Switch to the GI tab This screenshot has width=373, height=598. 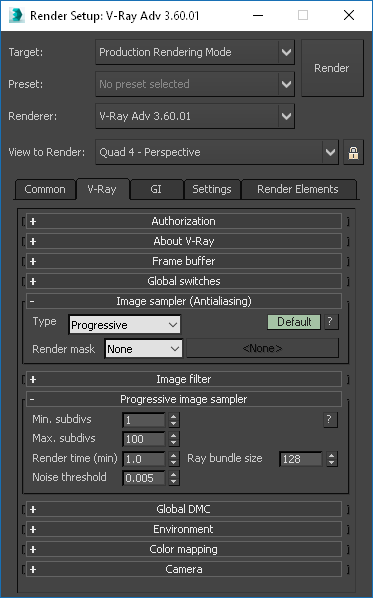[156, 189]
